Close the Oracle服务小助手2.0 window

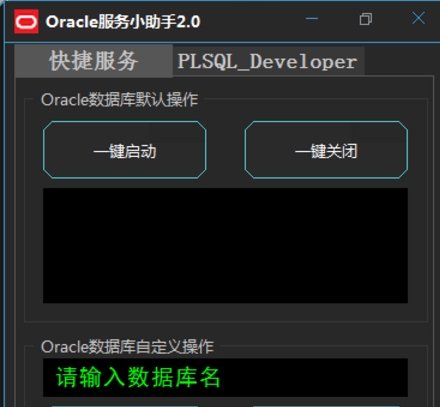coord(418,18)
